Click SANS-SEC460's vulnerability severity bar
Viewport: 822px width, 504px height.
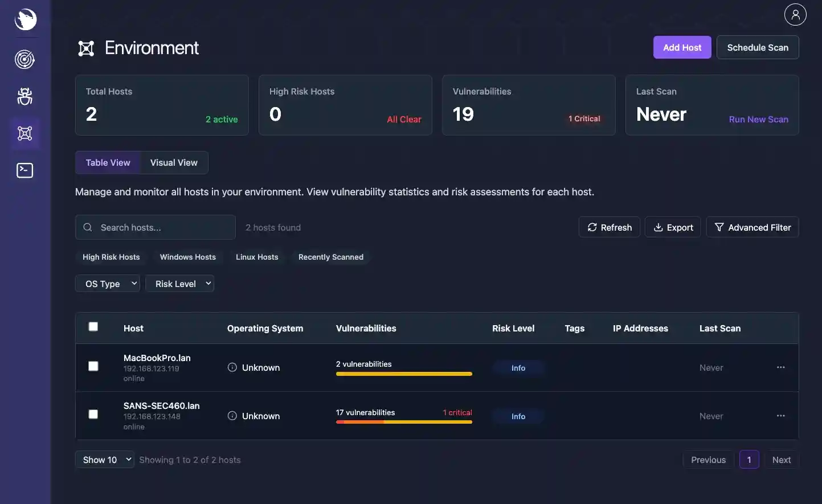[x=404, y=423]
